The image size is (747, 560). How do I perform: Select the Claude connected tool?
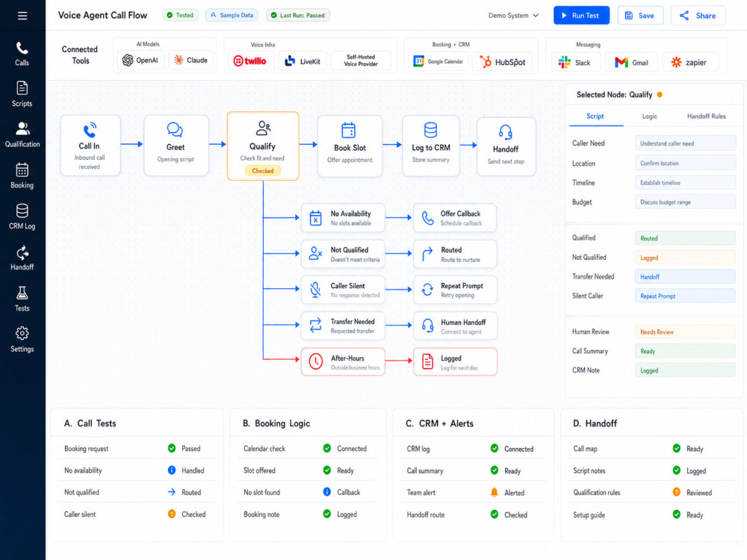click(x=191, y=60)
